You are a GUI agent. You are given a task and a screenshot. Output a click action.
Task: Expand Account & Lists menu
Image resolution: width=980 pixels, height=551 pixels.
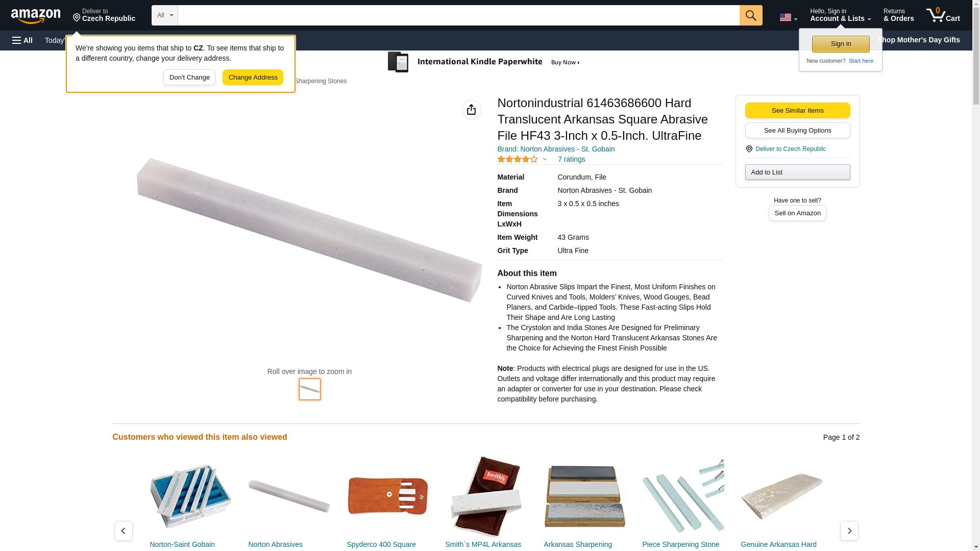pyautogui.click(x=840, y=15)
